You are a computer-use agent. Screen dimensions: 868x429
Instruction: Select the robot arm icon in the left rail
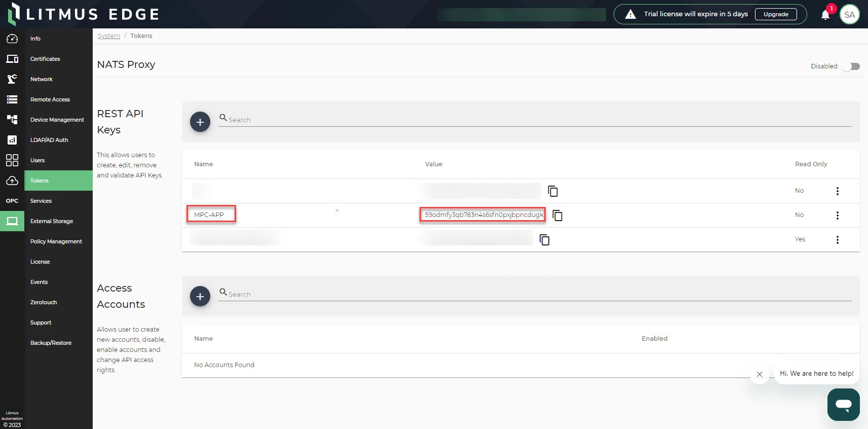[12, 79]
